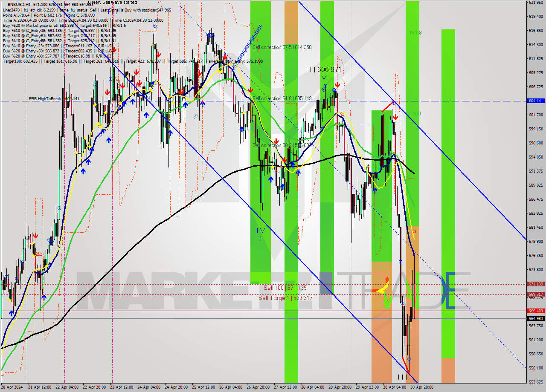Click the 594.050 price axis value
Image resolution: width=546 pixels, height=392 pixels.
click(x=536, y=157)
